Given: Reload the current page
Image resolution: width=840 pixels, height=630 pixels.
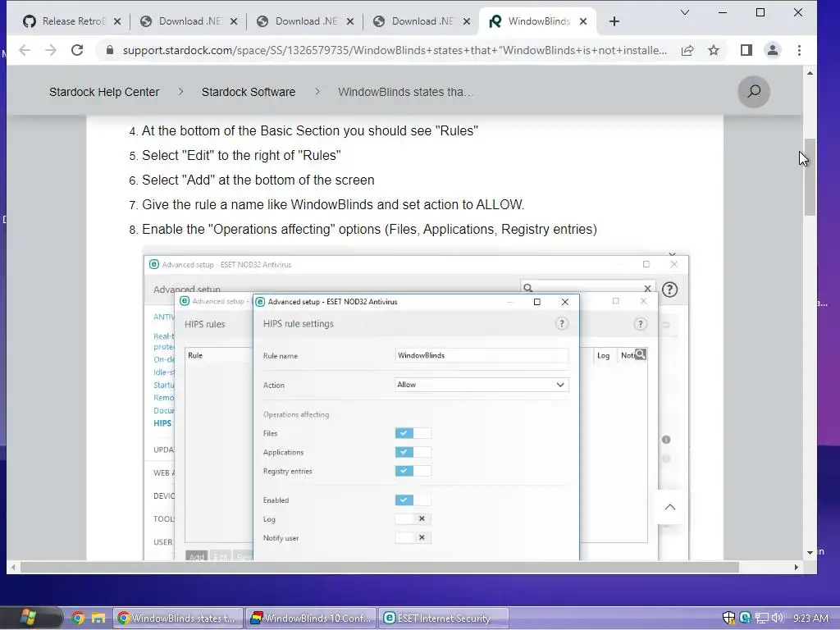Looking at the screenshot, I should [x=77, y=50].
